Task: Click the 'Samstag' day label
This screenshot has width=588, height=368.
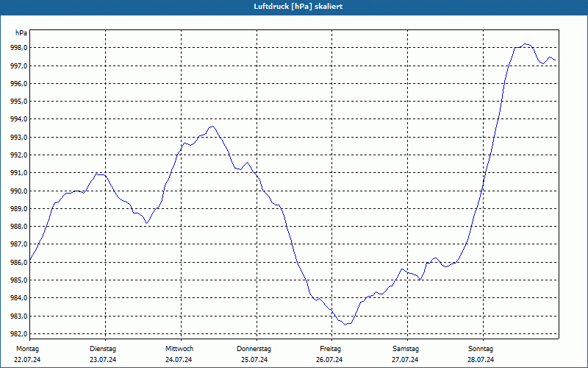Action: pos(406,349)
